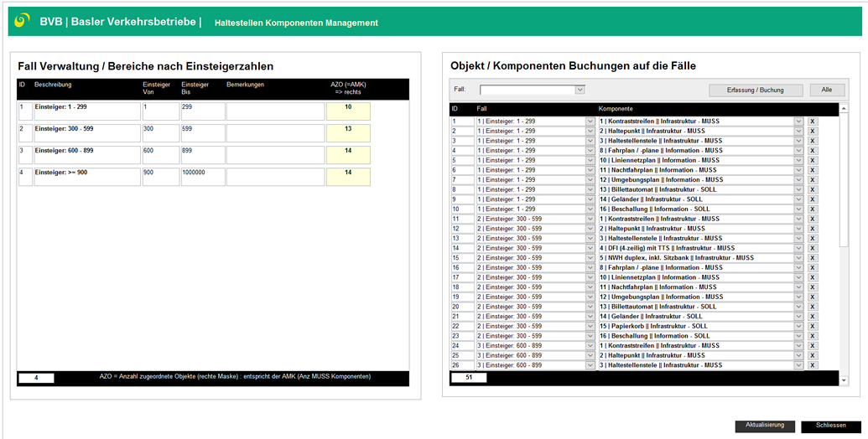The width and height of the screenshot is (868, 439).
Task: Delete row 26 Haltestellenstele booking via X
Action: pyautogui.click(x=812, y=365)
